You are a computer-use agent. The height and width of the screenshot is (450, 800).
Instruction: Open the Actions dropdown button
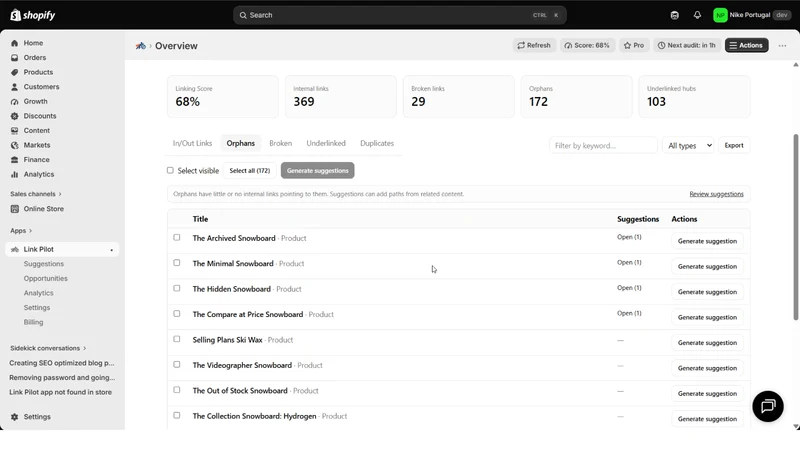746,45
